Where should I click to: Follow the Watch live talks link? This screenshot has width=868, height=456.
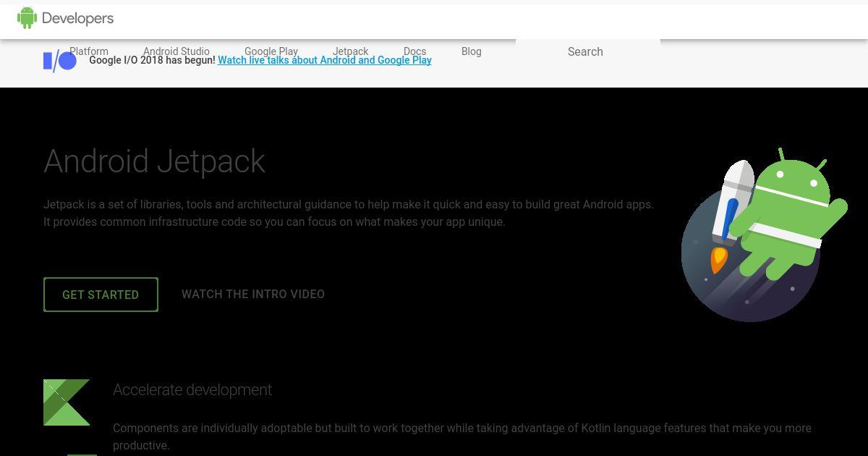[x=325, y=60]
